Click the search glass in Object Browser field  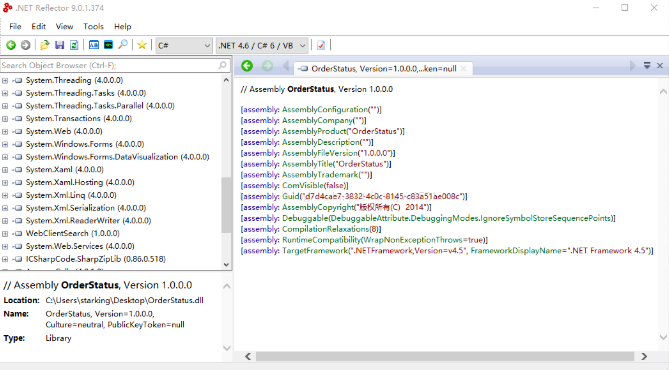pos(222,65)
